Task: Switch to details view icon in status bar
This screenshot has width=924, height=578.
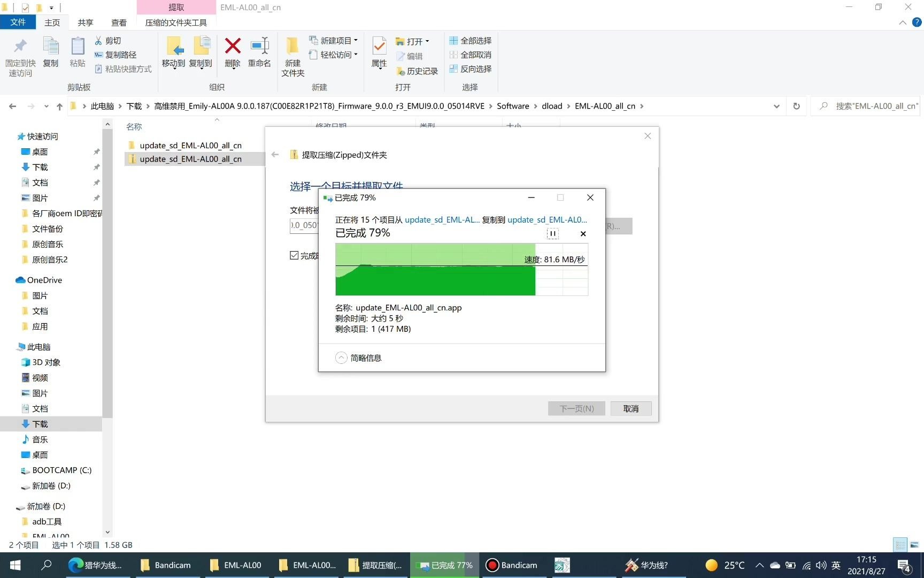Action: coord(900,545)
